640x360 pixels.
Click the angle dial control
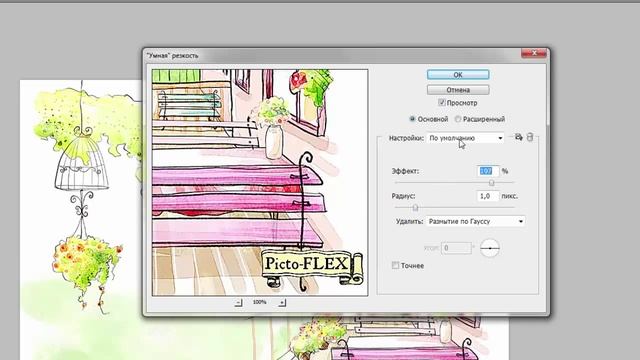click(x=490, y=248)
